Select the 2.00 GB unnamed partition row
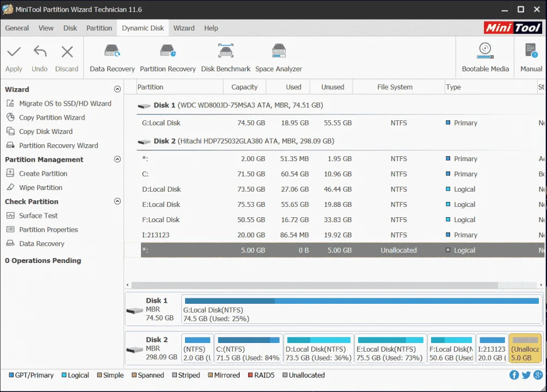This screenshot has height=392, width=547. [x=342, y=159]
